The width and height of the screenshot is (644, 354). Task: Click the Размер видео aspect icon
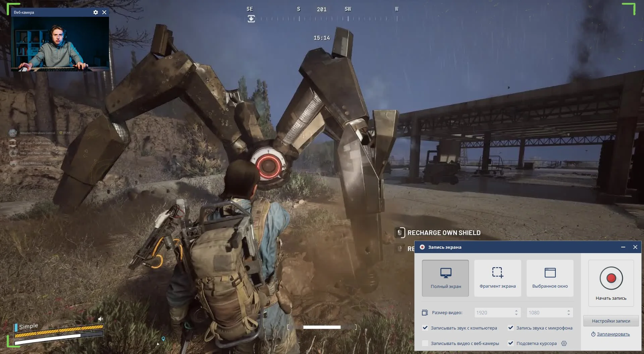click(x=425, y=313)
